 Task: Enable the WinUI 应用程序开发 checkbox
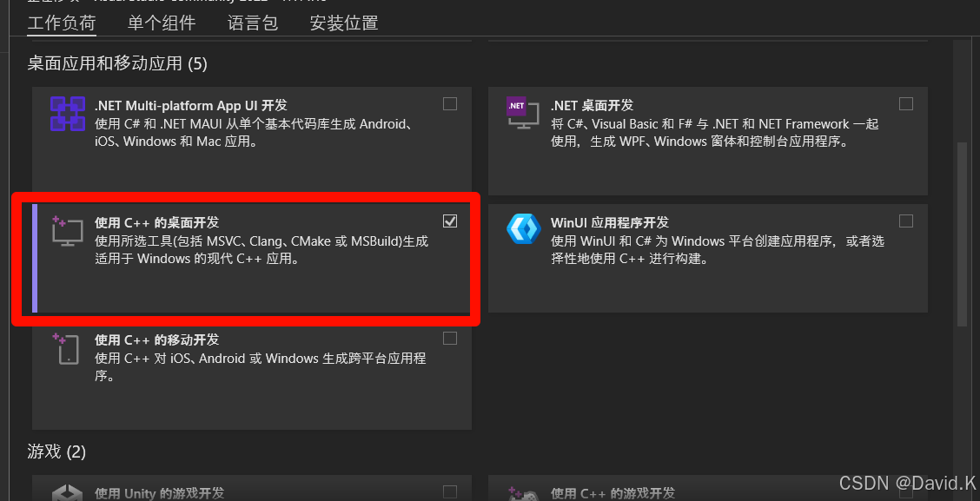click(x=905, y=221)
